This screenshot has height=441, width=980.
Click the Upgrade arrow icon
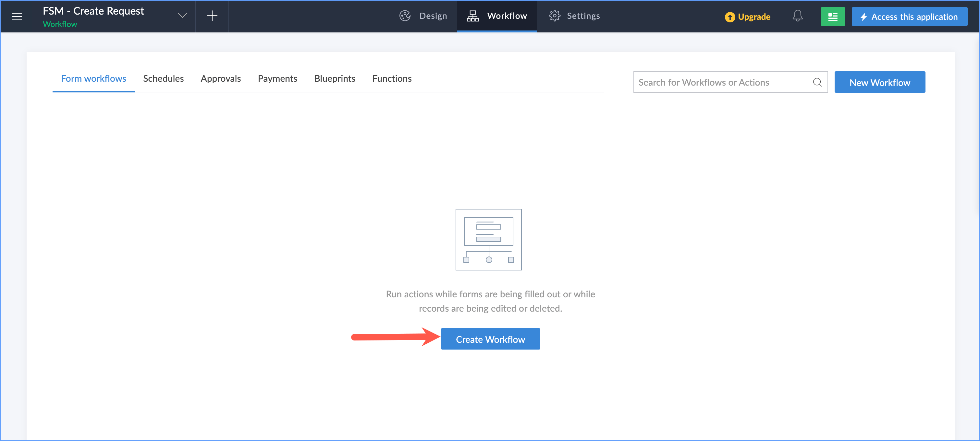(x=730, y=17)
